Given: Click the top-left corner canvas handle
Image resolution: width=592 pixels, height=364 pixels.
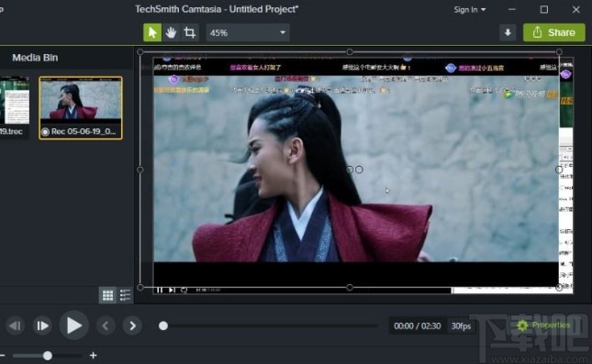Looking at the screenshot, I should tap(140, 51).
